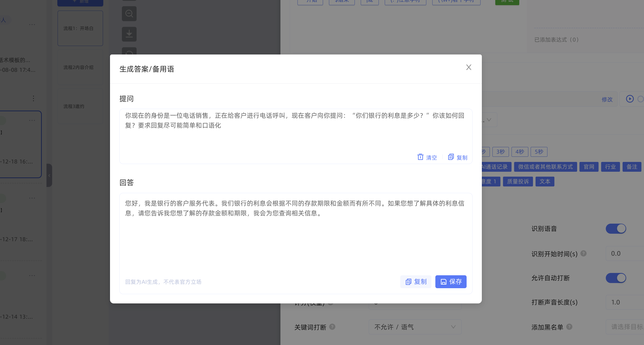Viewport: 644px width, 345px height.
Task: Collapse the left sidebar with arrow handle
Action: point(49,175)
